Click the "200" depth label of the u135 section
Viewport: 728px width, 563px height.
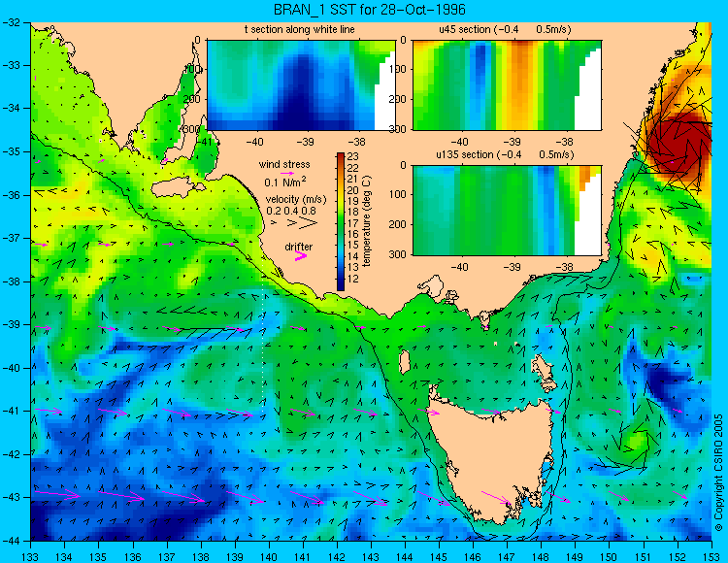coord(398,224)
